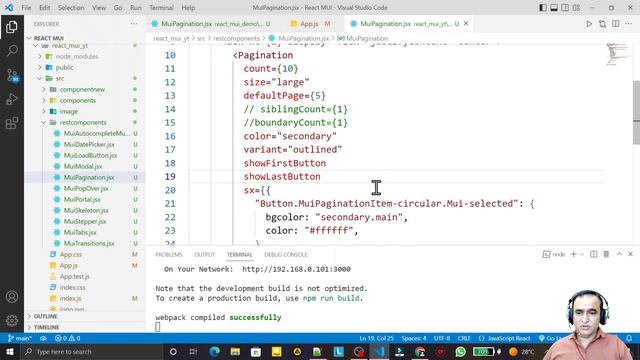Image resolution: width=640 pixels, height=360 pixels.
Task: Open the File menu
Action: (26, 8)
